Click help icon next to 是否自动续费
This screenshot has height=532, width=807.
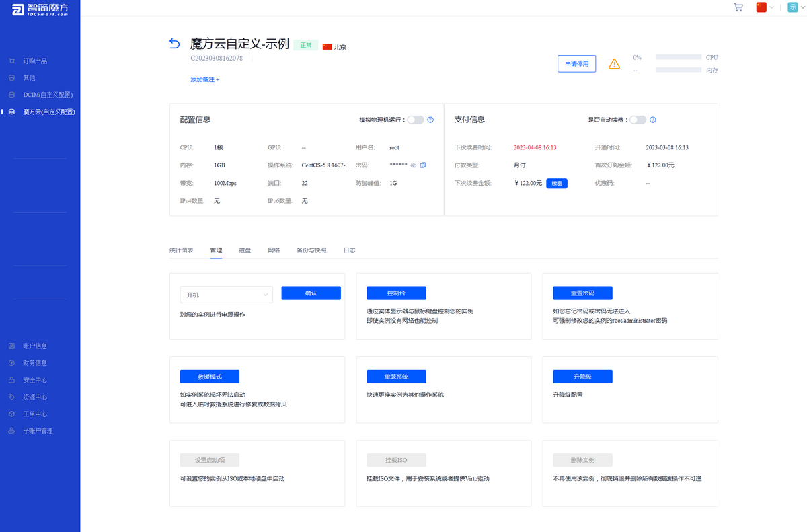pos(652,120)
